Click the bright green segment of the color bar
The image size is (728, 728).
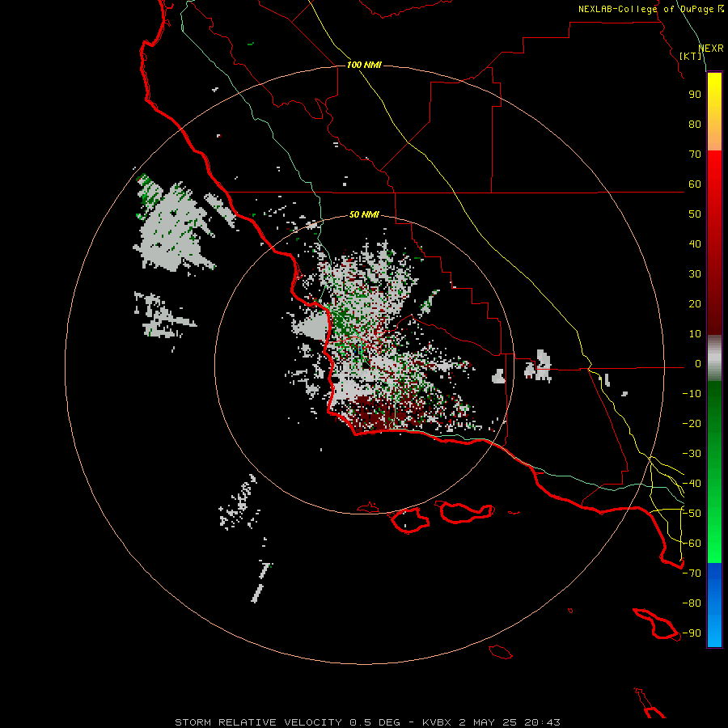coord(714,472)
